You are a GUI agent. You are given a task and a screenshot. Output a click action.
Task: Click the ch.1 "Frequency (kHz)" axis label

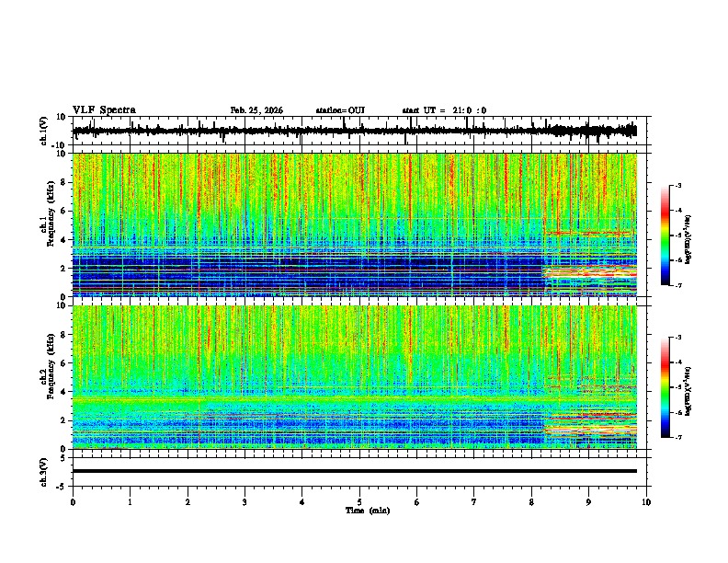pos(51,214)
